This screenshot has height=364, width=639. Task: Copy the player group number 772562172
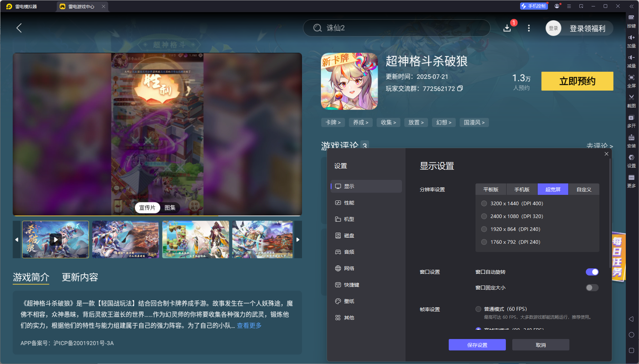[x=460, y=89]
